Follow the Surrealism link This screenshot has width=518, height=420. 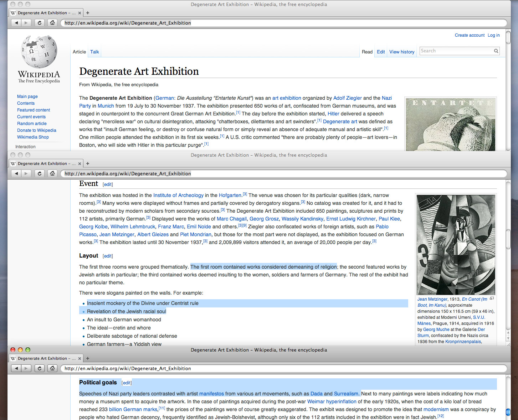346,394
